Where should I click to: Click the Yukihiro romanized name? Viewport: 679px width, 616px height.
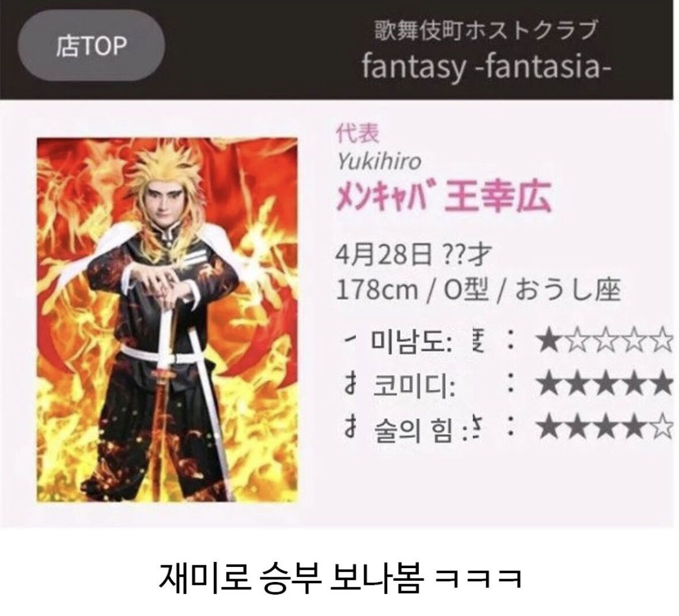click(x=378, y=162)
